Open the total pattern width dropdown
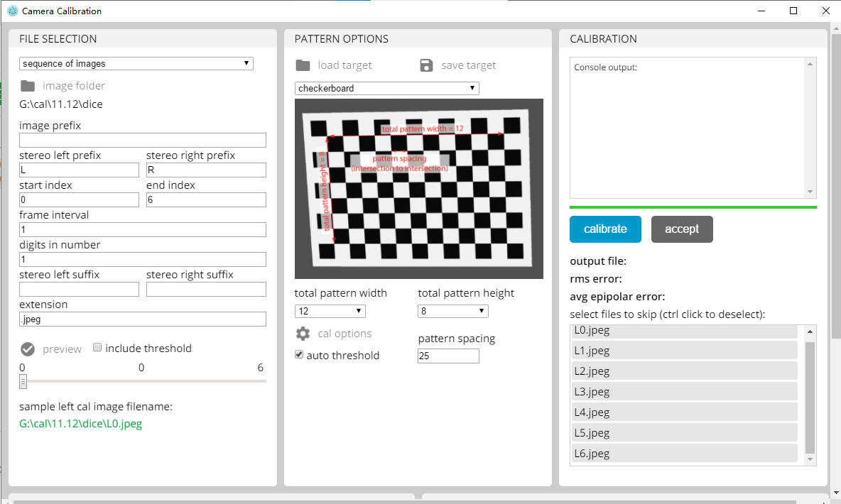The image size is (841, 504). click(x=330, y=311)
